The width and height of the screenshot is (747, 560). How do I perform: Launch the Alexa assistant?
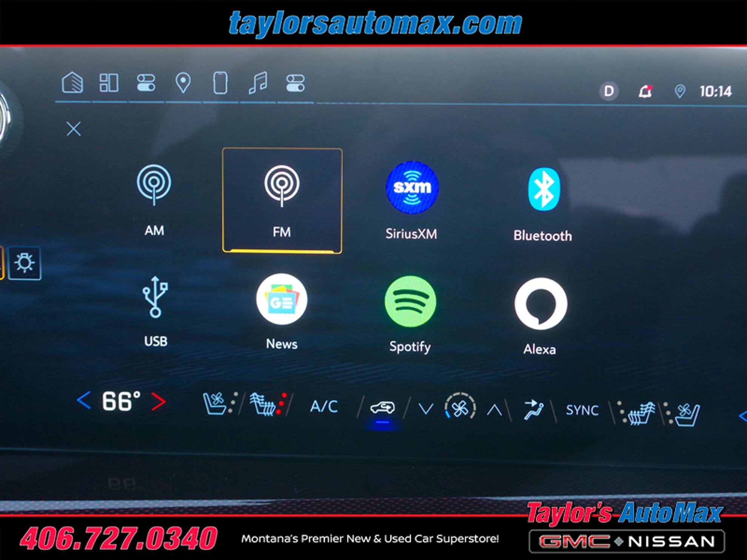[x=540, y=317]
